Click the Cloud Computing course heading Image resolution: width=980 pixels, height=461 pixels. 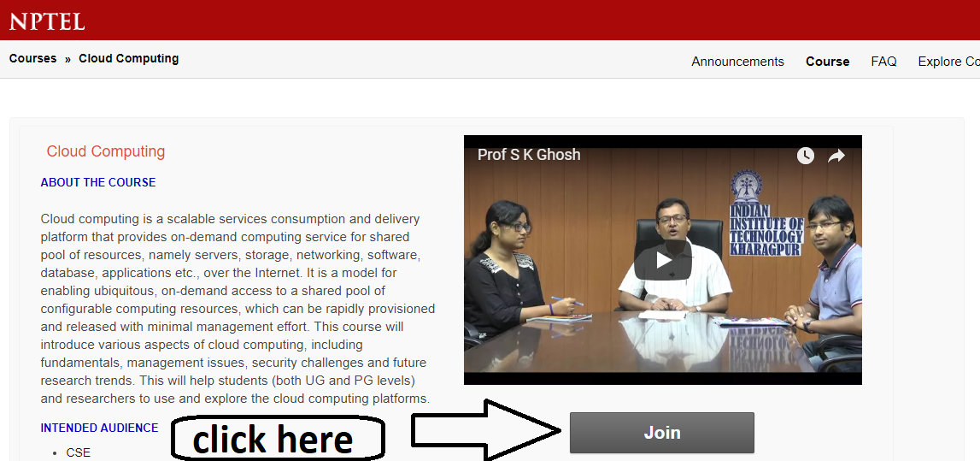[106, 151]
